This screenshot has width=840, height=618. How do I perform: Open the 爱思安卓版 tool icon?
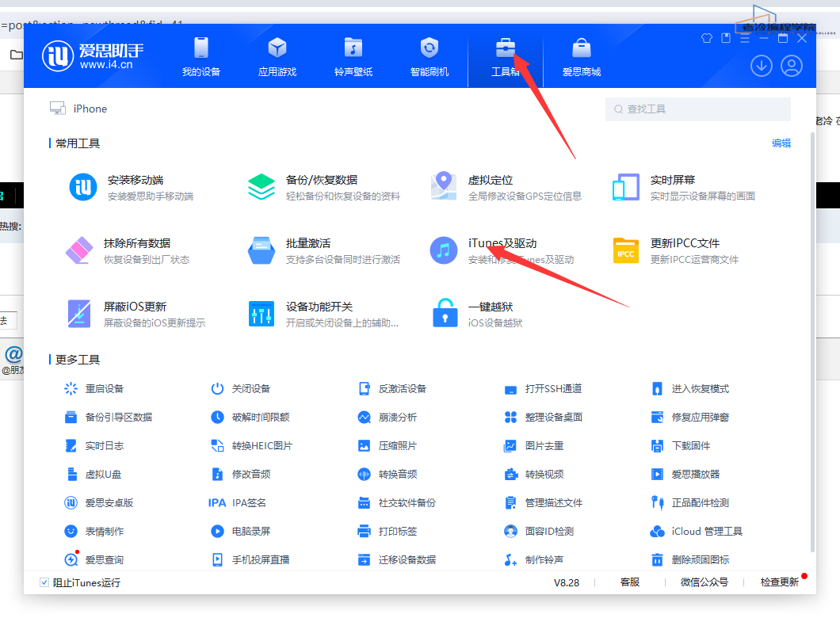71,502
